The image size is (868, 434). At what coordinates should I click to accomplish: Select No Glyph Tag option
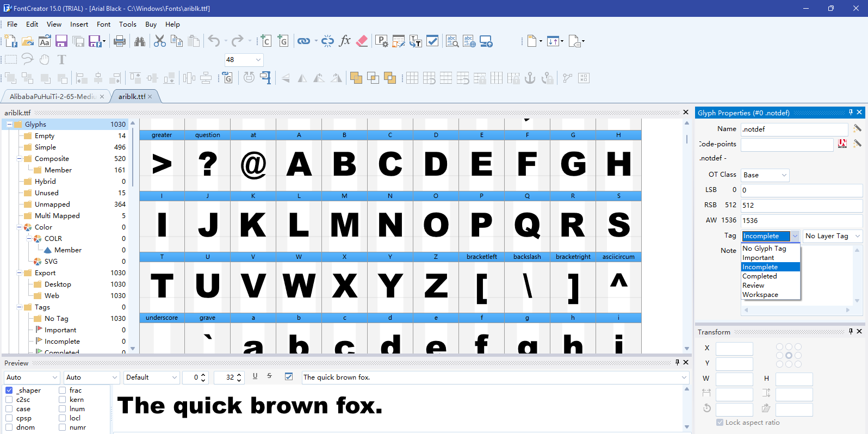click(x=771, y=248)
